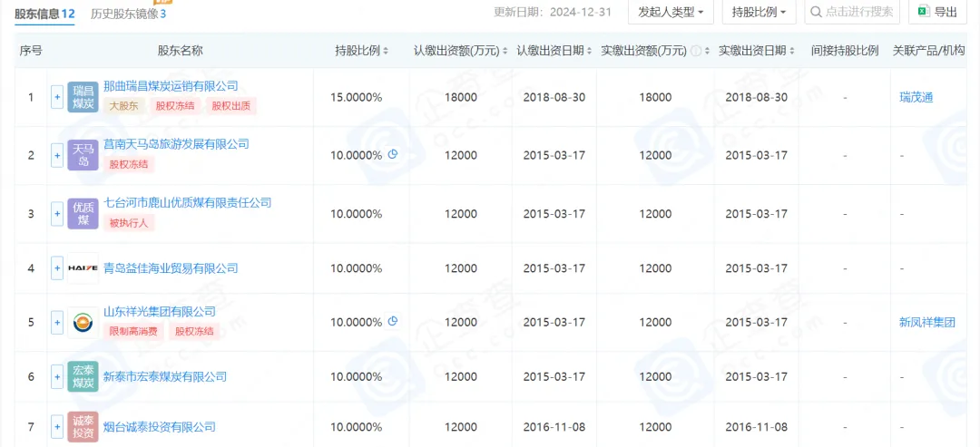980x447 pixels.
Task: Click the 间接持股比例 column header
Action: tap(845, 51)
